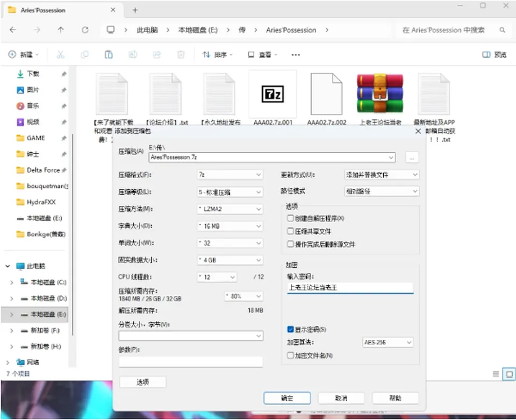Open the 压缩格式 7z dropdown
Viewport: 516px width, 420px height.
click(x=230, y=174)
